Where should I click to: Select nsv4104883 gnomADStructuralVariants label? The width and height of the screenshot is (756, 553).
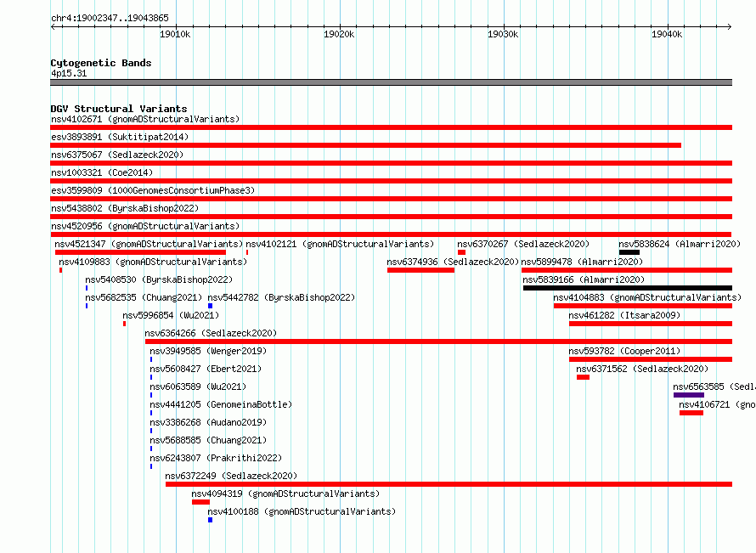pos(647,297)
